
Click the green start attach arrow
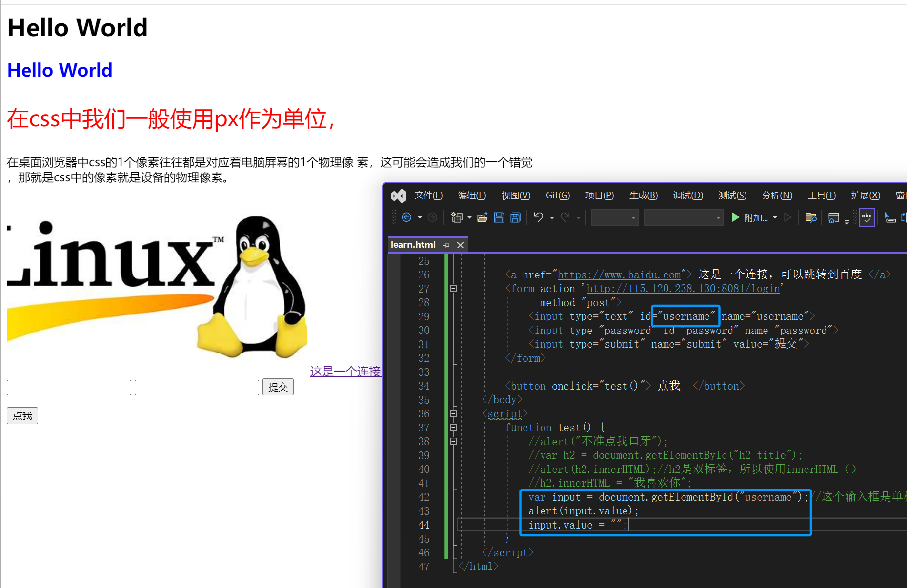click(735, 217)
